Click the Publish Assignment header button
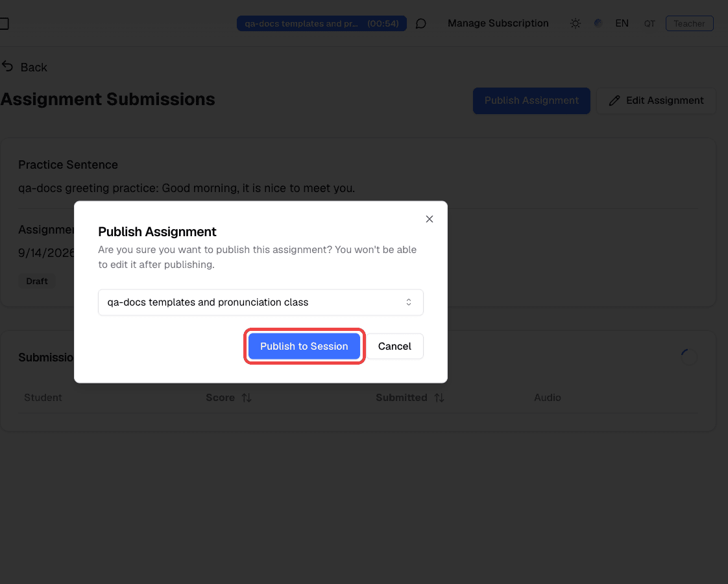The width and height of the screenshot is (728, 584). (531, 101)
